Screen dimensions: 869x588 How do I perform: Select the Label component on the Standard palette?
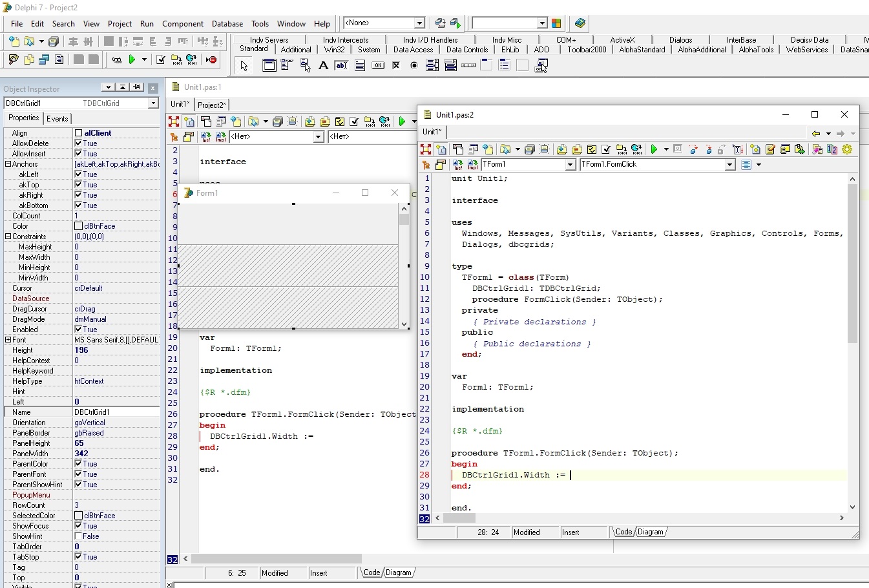click(323, 65)
